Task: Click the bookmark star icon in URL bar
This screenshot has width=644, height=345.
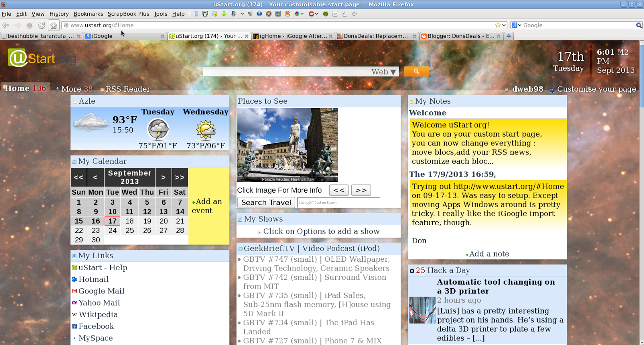Action: point(498,25)
